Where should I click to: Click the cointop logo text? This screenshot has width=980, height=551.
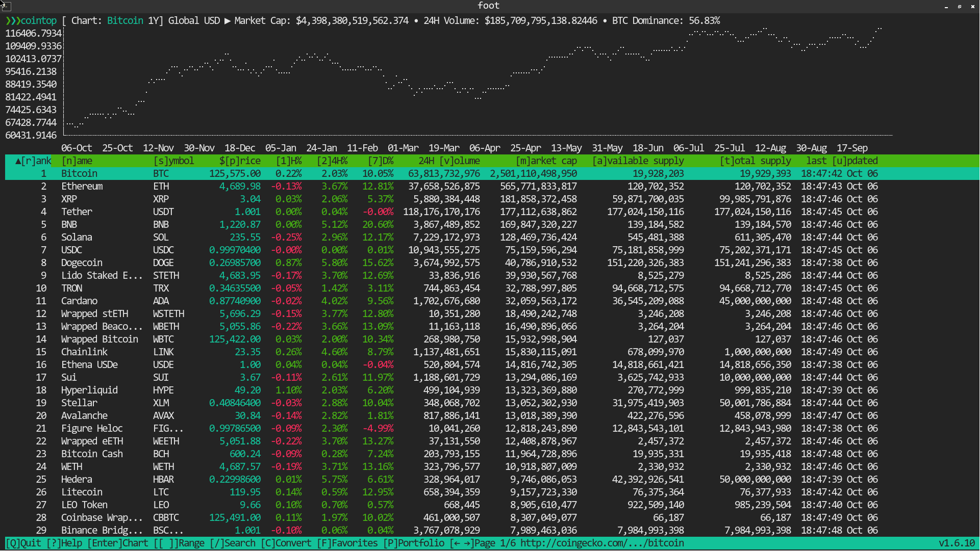[x=38, y=21]
